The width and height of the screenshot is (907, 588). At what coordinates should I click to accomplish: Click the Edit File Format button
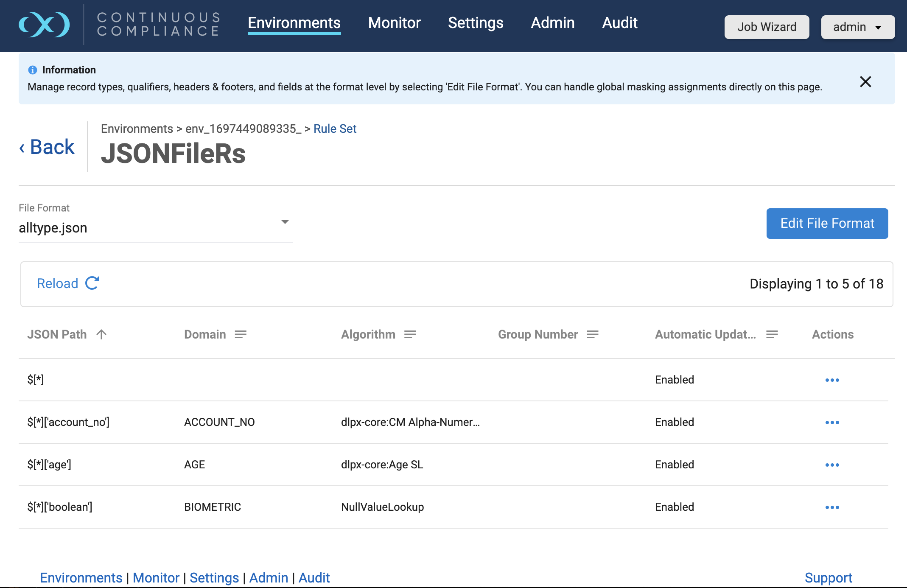point(827,223)
